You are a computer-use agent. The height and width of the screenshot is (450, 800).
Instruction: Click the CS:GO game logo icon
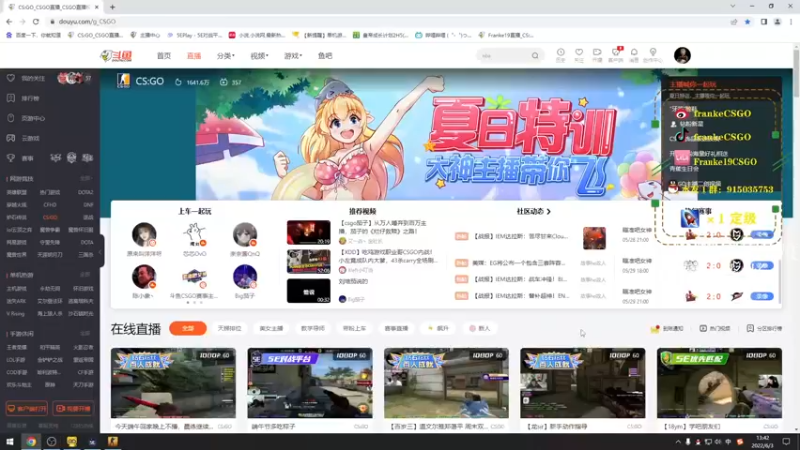(123, 81)
